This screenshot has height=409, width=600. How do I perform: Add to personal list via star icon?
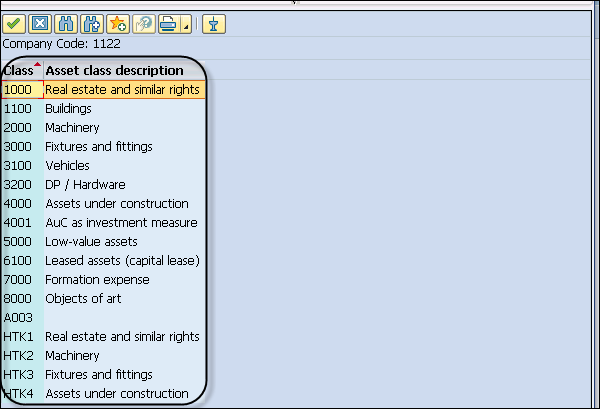coord(118,24)
